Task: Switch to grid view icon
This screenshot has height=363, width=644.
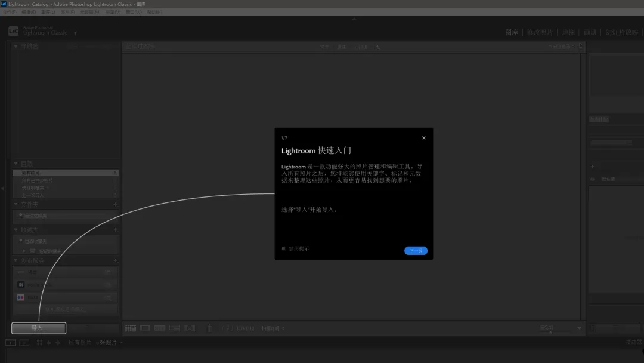Action: (131, 328)
